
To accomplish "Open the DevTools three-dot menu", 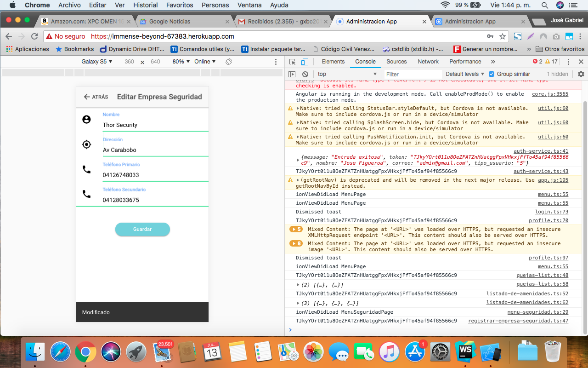I will tap(568, 62).
